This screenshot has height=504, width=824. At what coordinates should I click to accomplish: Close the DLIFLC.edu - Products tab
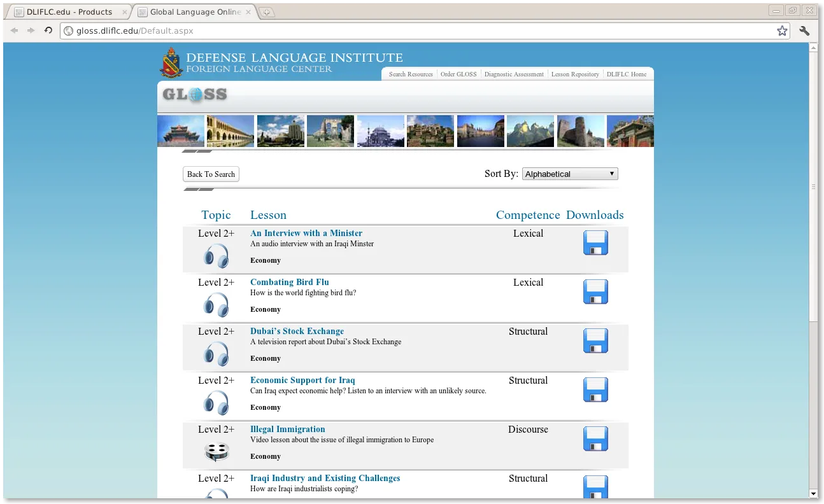coord(124,12)
